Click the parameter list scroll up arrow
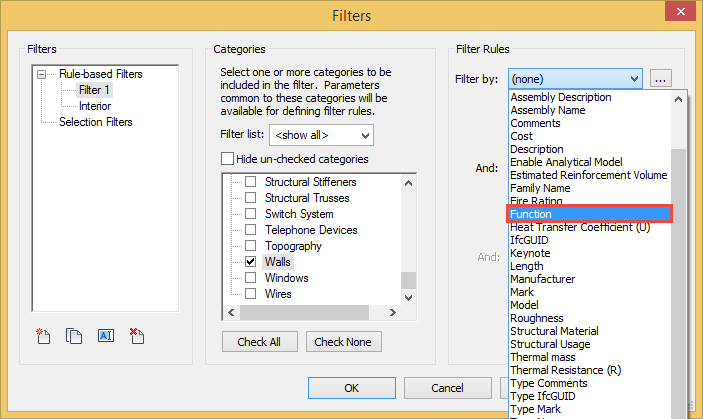The height and width of the screenshot is (419, 703). (x=678, y=99)
